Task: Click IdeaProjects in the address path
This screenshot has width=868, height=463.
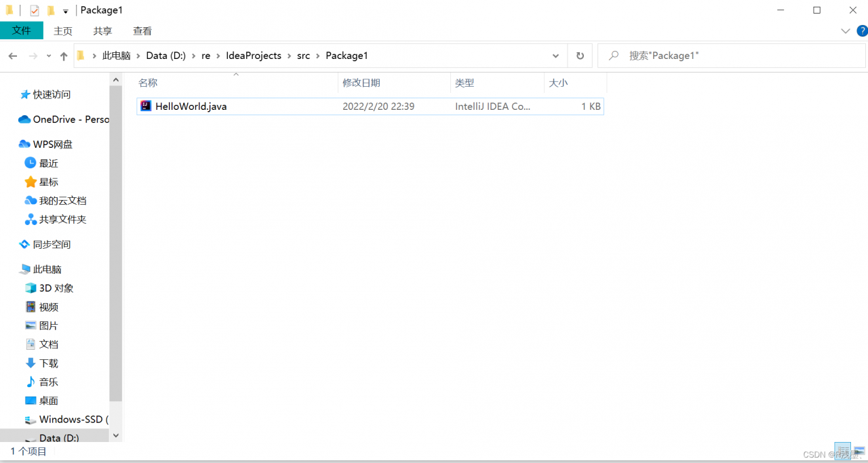Action: click(x=254, y=56)
